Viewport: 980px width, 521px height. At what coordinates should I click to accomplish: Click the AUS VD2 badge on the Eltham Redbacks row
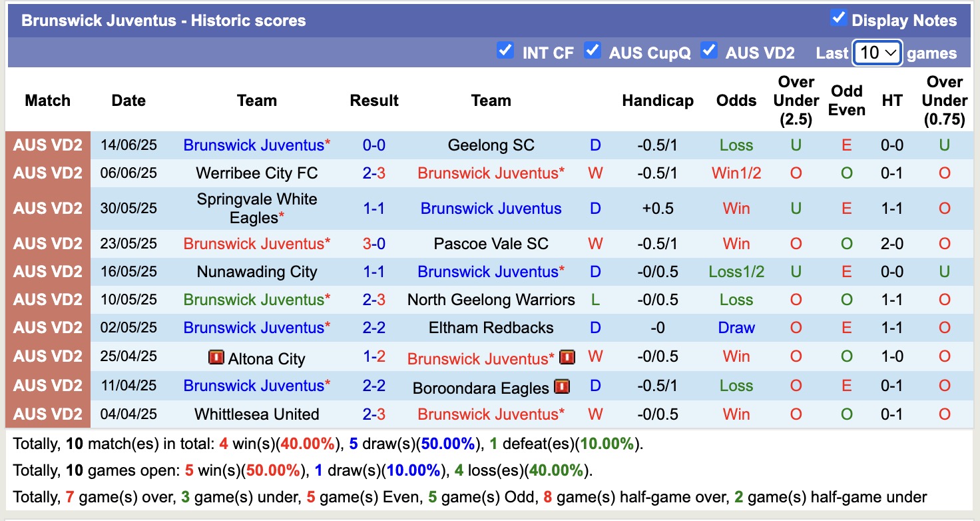tap(47, 327)
